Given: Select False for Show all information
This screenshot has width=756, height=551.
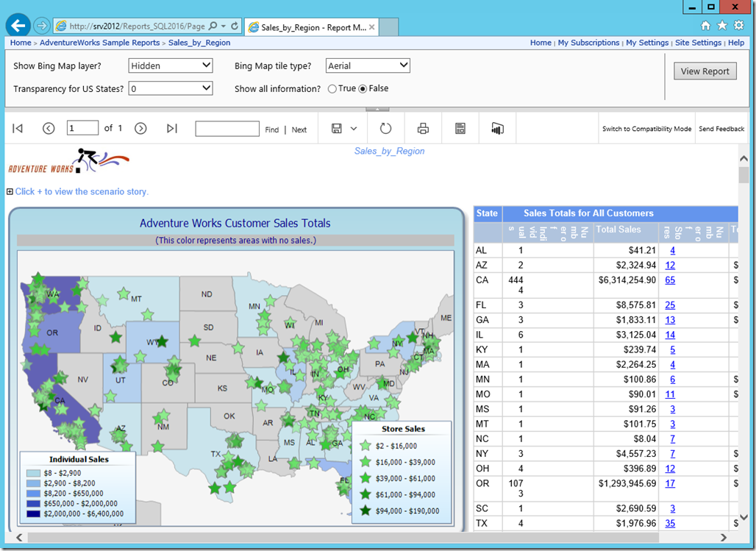Looking at the screenshot, I should 363,89.
